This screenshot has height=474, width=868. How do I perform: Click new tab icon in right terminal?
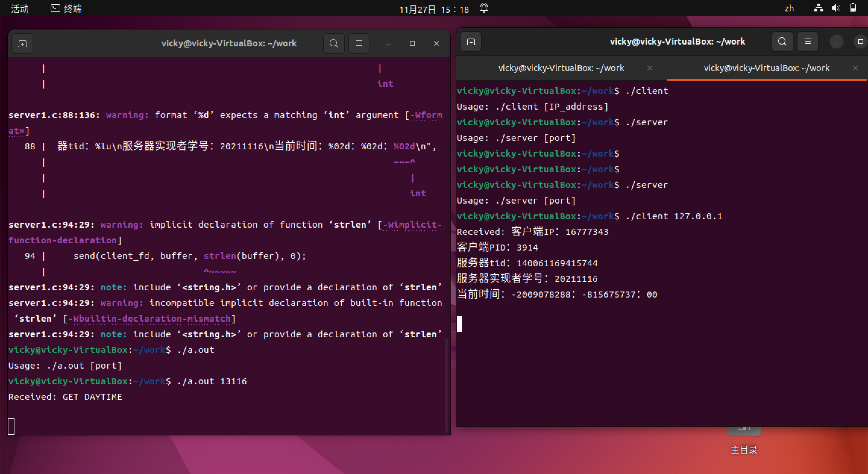(x=471, y=42)
